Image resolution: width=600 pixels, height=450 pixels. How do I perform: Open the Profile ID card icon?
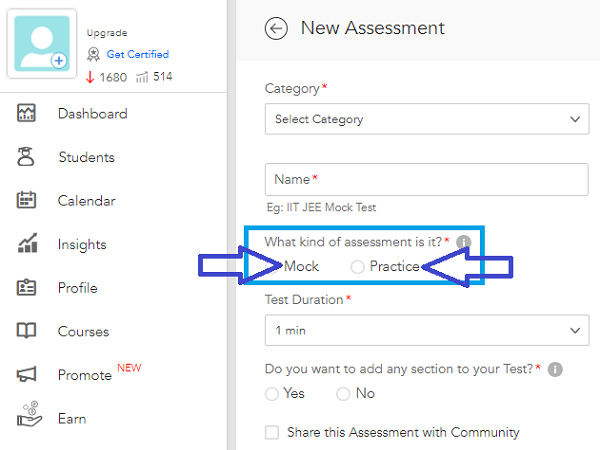coord(26,287)
